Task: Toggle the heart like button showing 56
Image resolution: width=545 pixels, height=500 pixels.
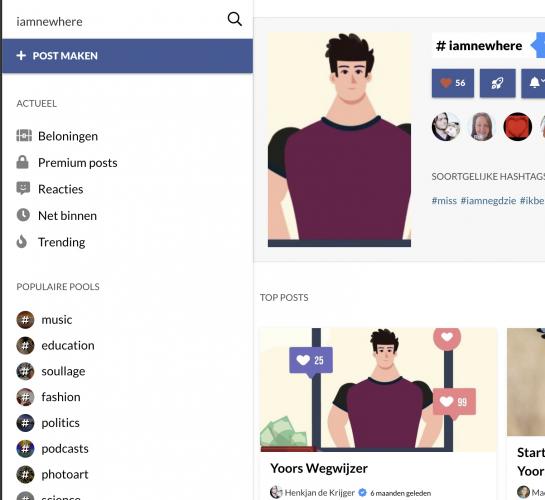Action: tap(453, 83)
